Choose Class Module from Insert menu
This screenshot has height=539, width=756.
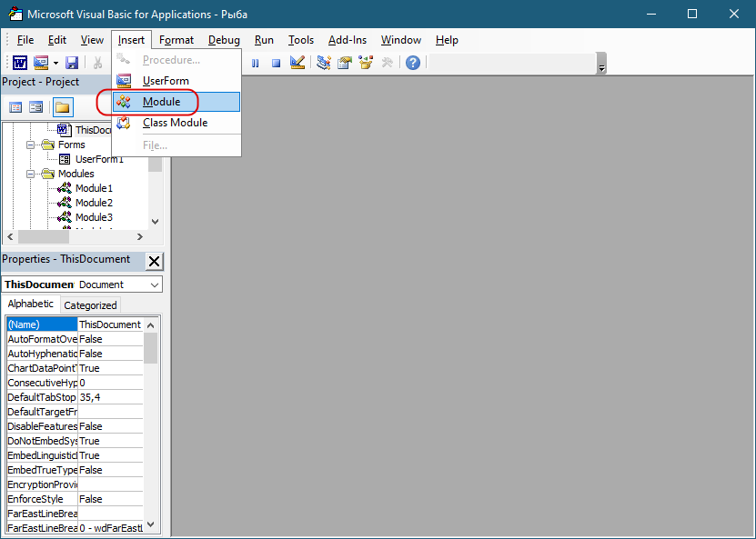click(x=176, y=123)
